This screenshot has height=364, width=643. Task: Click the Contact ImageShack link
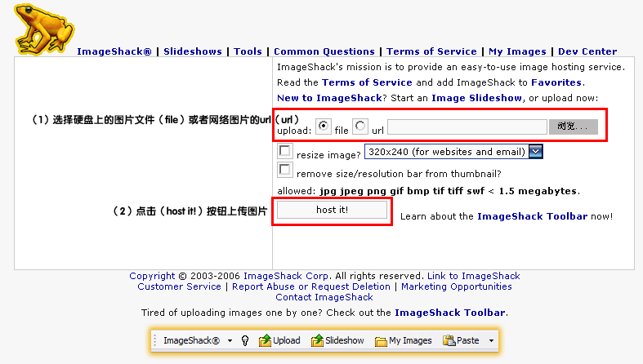(x=324, y=297)
